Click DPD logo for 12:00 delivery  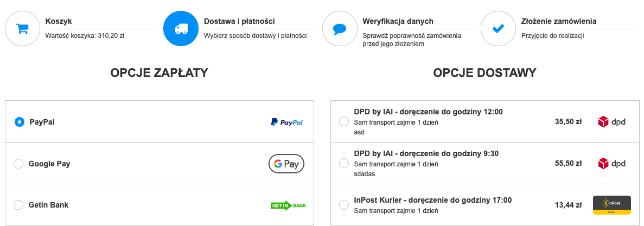tap(611, 122)
